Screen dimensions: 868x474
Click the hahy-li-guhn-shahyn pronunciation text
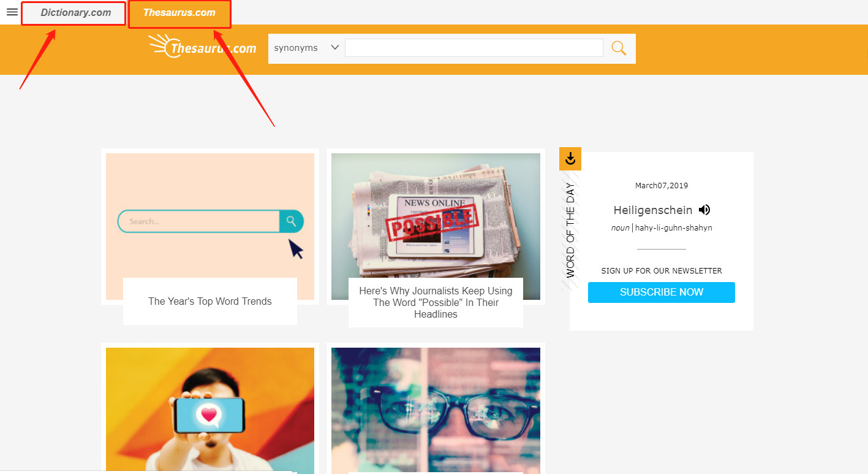point(673,228)
